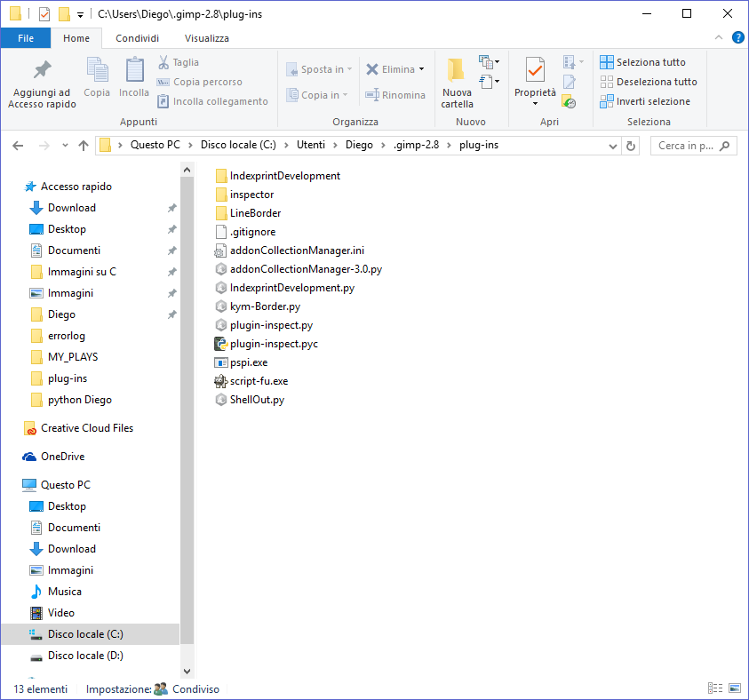The height and width of the screenshot is (700, 749).
Task: Click Incolla collegamento in ribbon
Action: click(x=212, y=101)
